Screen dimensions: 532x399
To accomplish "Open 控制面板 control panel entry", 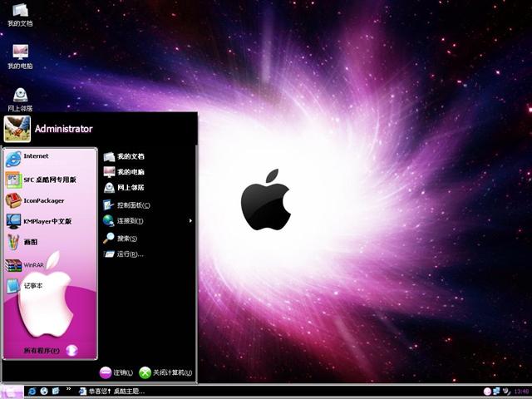I will click(x=127, y=205).
